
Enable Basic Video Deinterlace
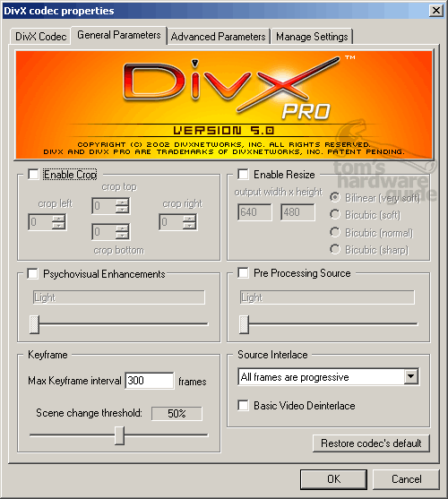tap(244, 406)
